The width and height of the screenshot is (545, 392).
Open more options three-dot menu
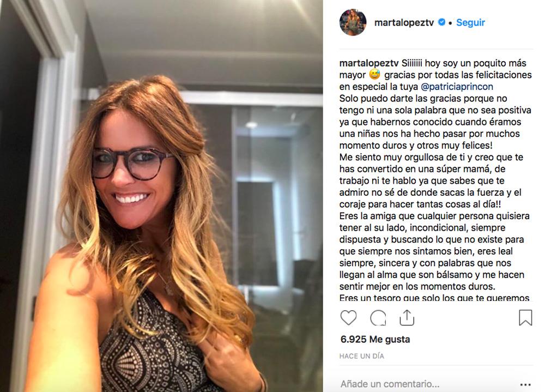point(525,384)
